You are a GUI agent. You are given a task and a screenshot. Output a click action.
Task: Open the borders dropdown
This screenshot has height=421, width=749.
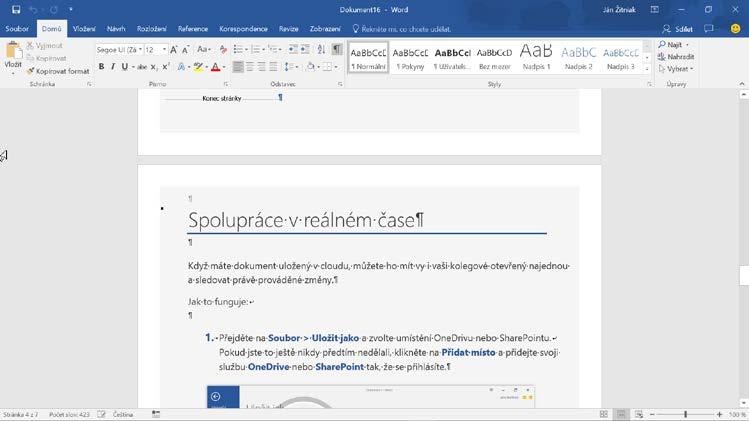(336, 67)
